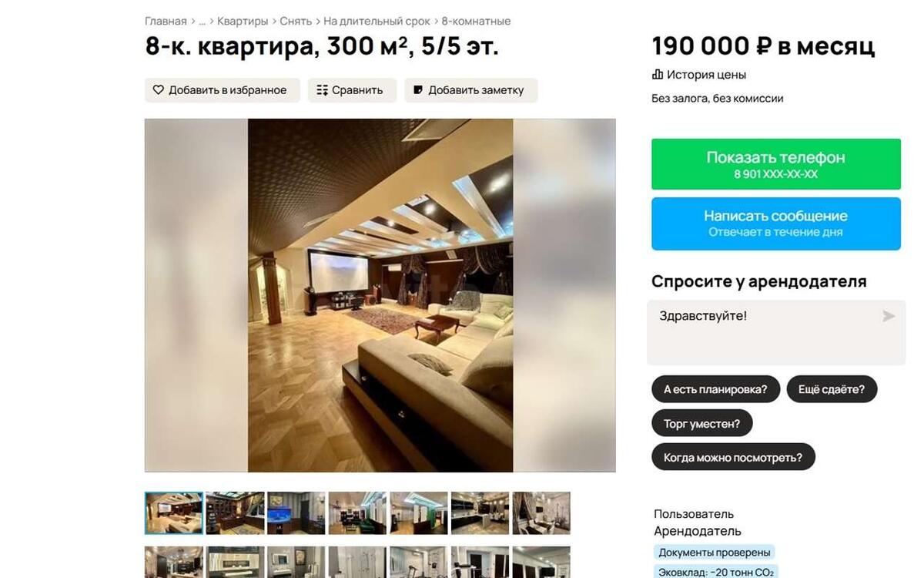This screenshot has width=924, height=578.
Task: Open the Квартиры breadcrumb
Action: coord(243,22)
